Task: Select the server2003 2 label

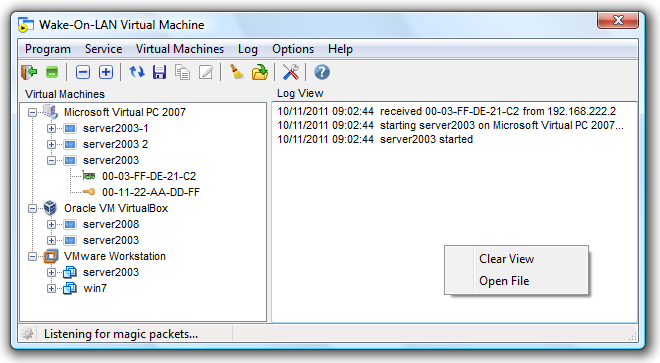Action: [115, 144]
